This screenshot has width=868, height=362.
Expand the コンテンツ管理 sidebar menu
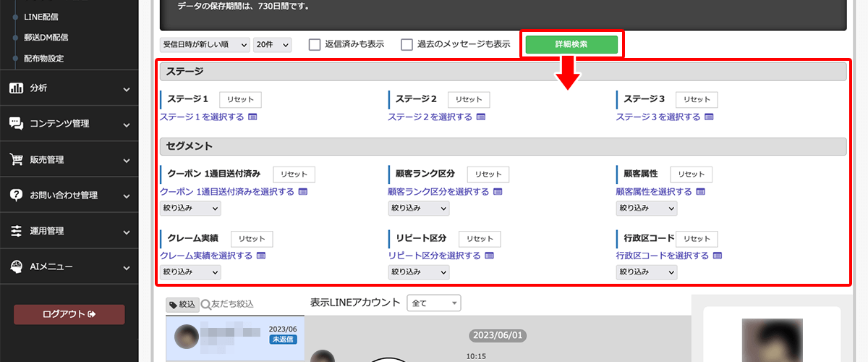pyautogui.click(x=69, y=124)
